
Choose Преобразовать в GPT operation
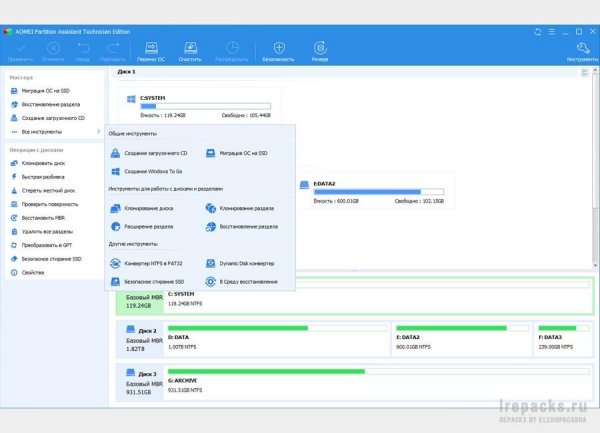point(41,245)
